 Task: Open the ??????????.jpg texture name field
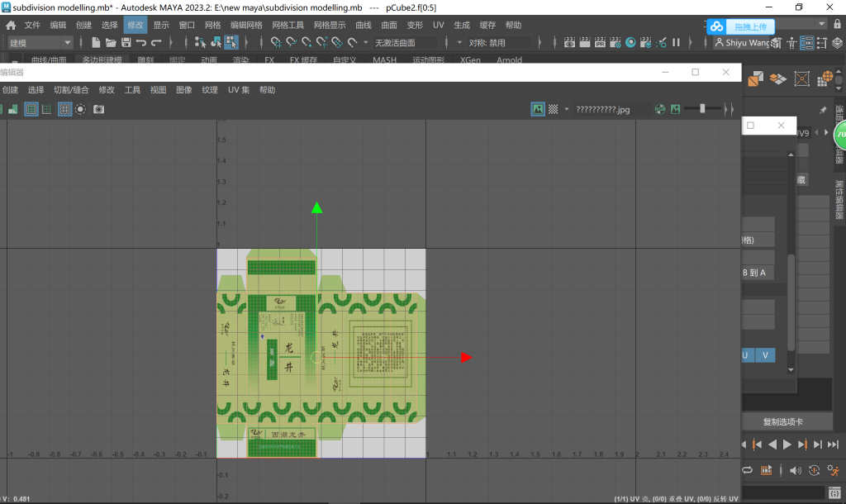point(611,110)
